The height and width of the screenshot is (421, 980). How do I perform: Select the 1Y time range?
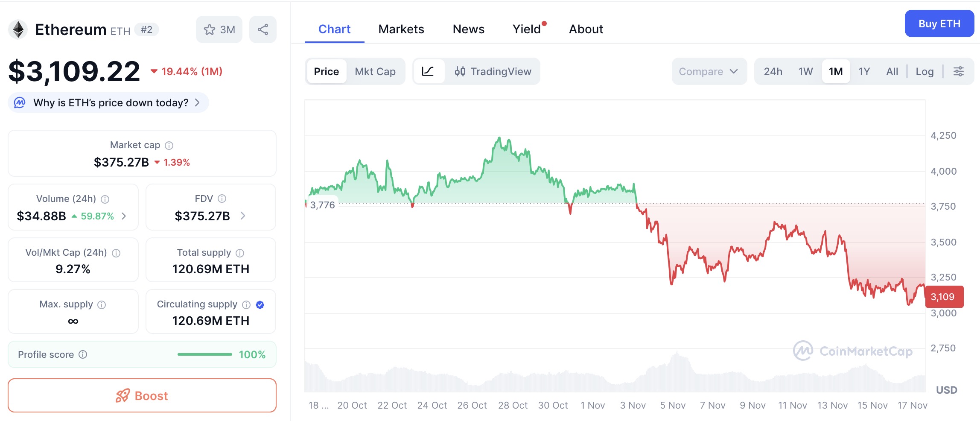(x=864, y=71)
